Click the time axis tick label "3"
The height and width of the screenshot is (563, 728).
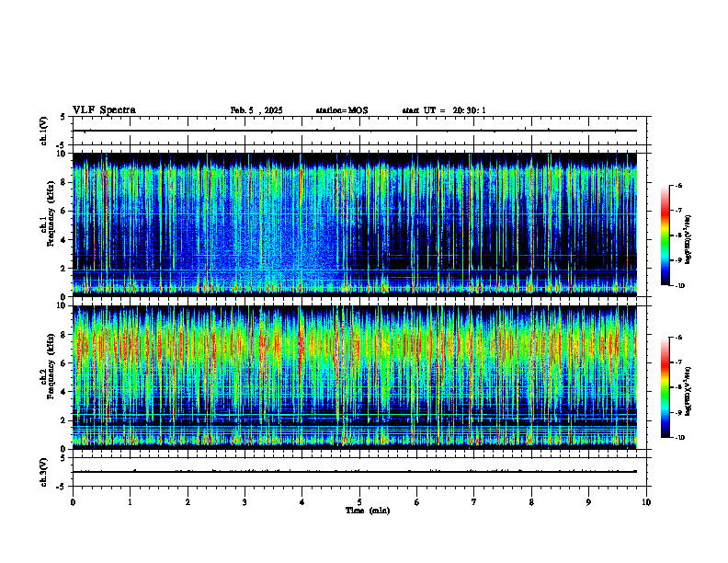(245, 502)
